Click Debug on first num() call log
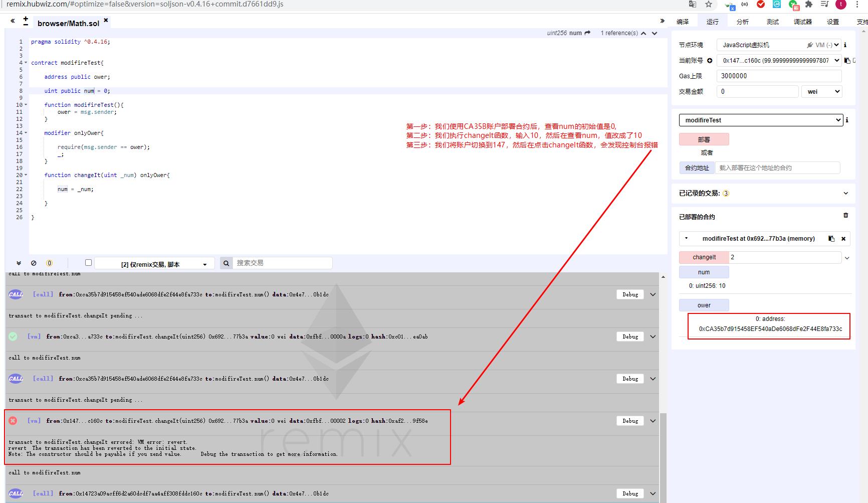Screen dimensions: 868x503 click(x=630, y=295)
